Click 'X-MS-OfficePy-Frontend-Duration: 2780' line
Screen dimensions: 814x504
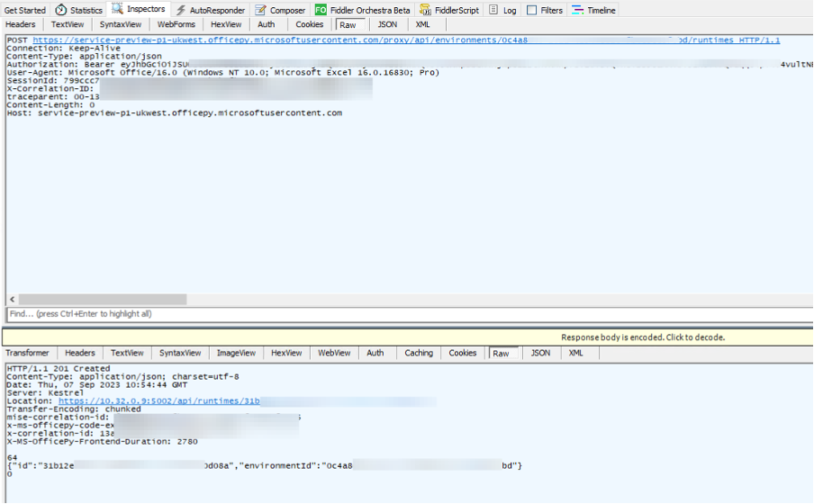[103, 442]
